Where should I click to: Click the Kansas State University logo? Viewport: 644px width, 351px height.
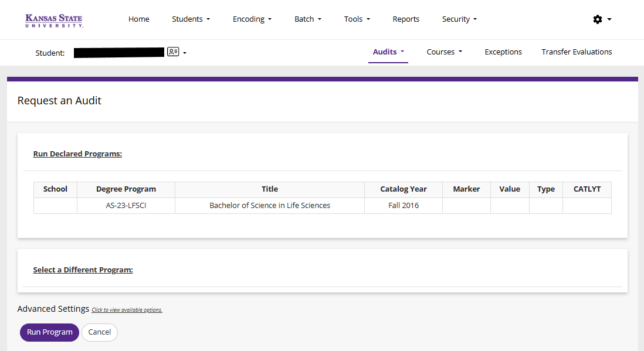point(54,21)
